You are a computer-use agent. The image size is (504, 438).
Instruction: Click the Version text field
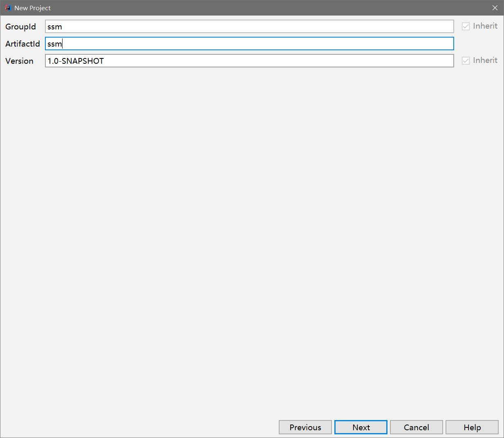249,61
